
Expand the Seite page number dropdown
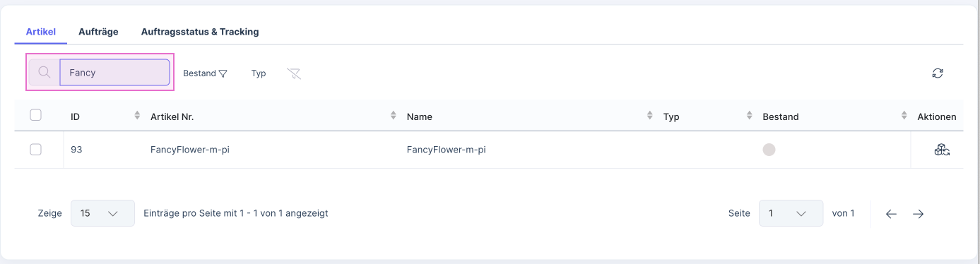tap(791, 213)
